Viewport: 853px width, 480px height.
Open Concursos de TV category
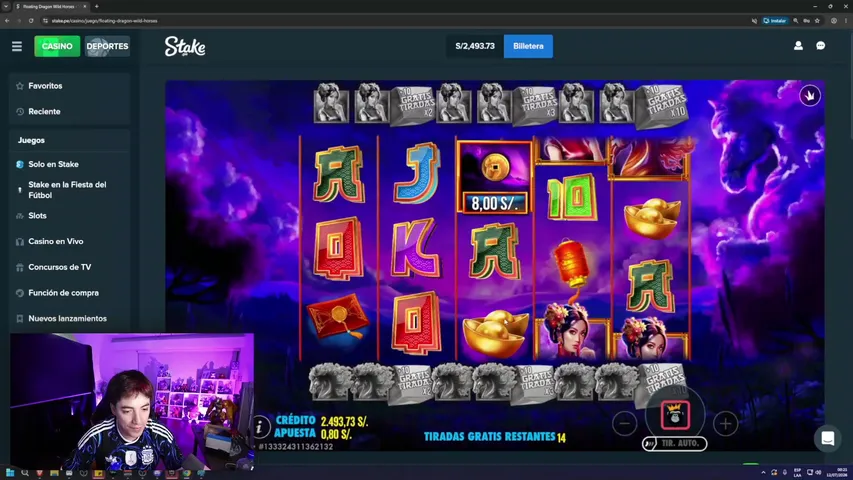coord(70,267)
